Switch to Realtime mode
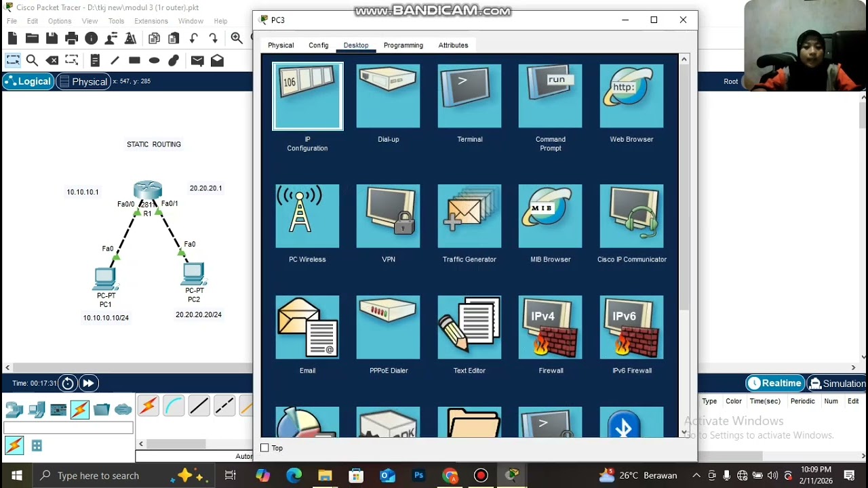868x488 pixels. pos(775,384)
